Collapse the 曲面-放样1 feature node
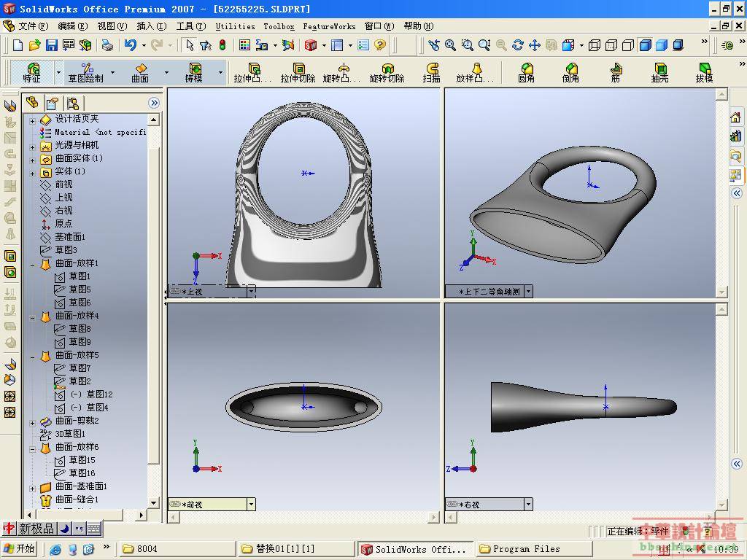 click(32, 264)
